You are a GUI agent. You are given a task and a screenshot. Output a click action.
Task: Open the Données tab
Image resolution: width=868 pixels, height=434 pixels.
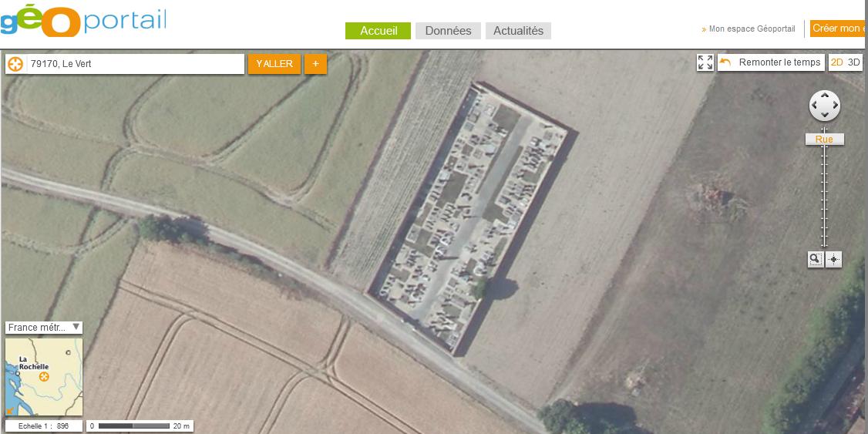(x=448, y=31)
